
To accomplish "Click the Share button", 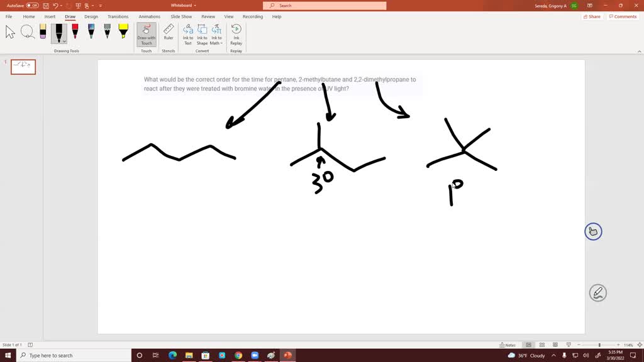I will point(591,16).
